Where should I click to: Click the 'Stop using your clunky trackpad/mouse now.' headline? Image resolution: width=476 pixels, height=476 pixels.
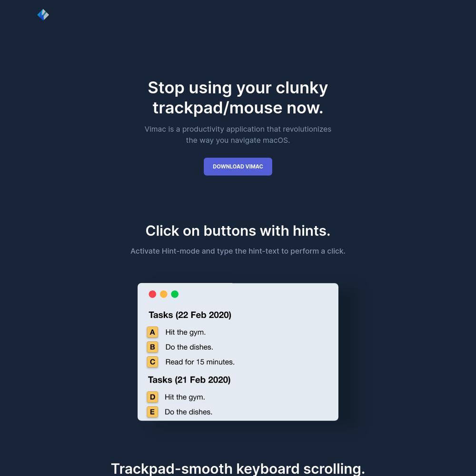click(238, 98)
